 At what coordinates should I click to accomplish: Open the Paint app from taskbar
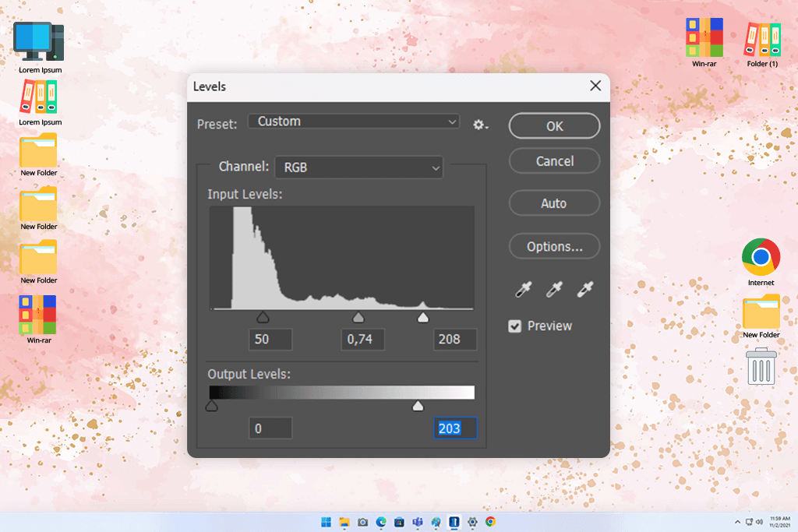(436, 522)
